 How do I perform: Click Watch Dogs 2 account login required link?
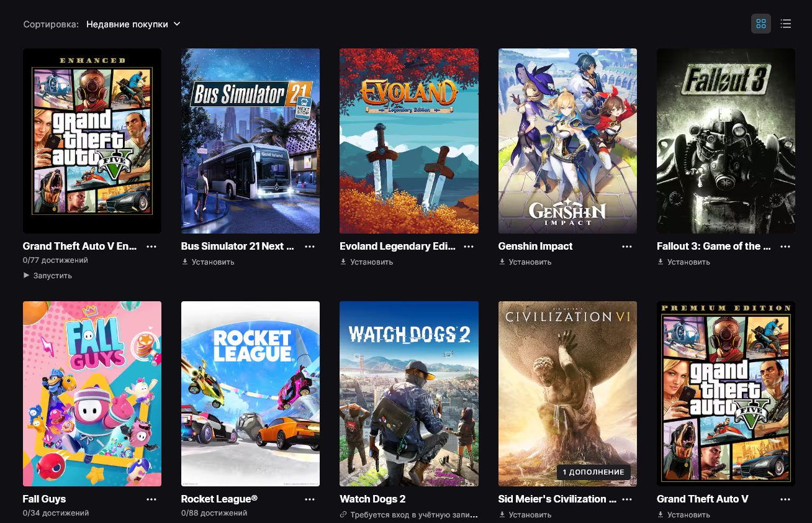coord(409,515)
